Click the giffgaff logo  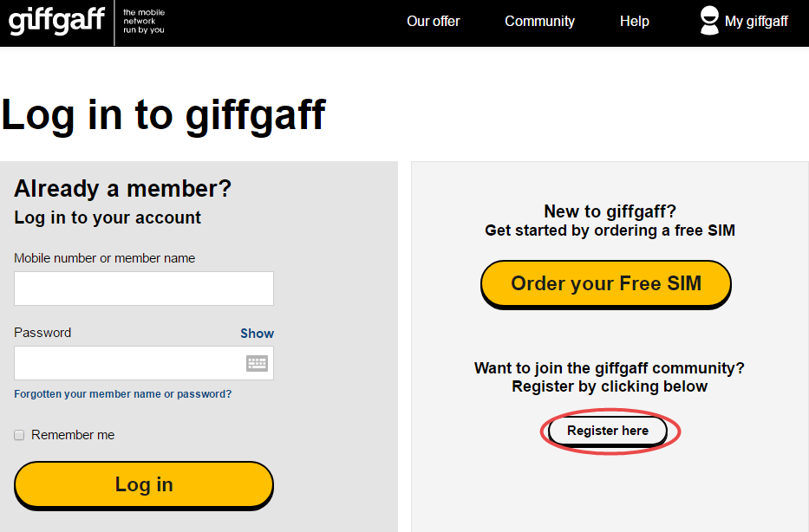click(56, 21)
